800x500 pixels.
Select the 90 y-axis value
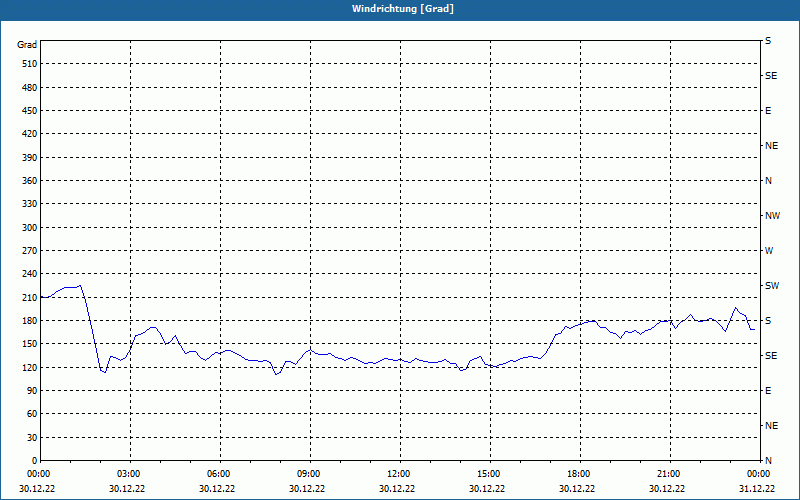[x=32, y=391]
